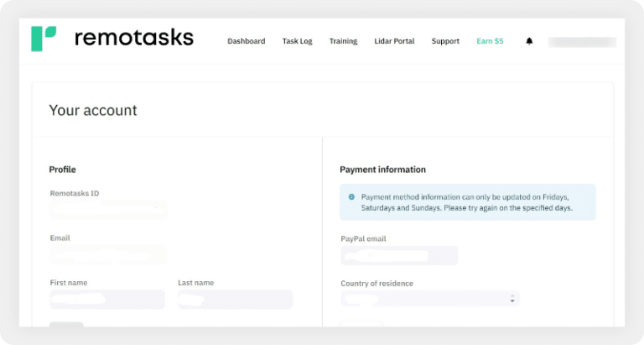Open the Lidar Portal
The image size is (644, 345).
(x=394, y=41)
